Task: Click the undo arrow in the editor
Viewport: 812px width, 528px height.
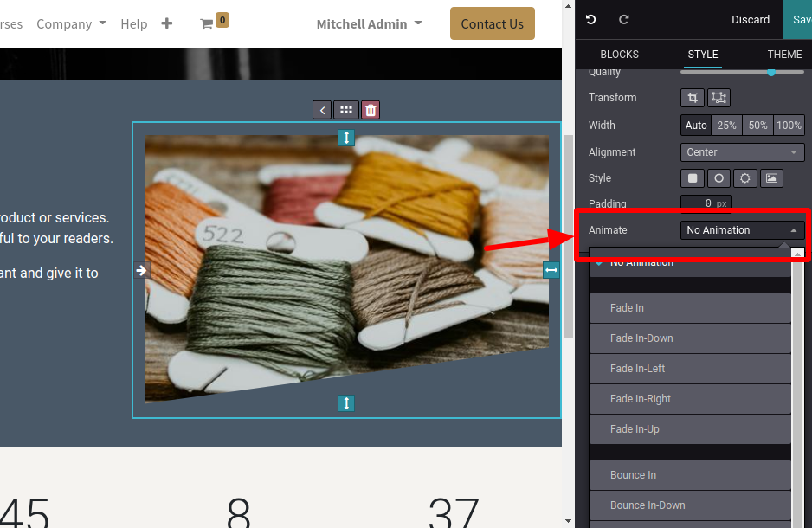Action: (591, 19)
